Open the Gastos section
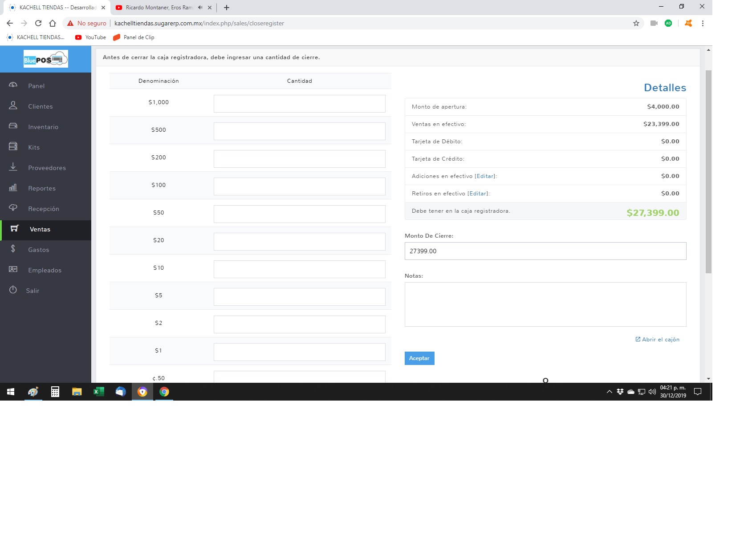 (39, 250)
